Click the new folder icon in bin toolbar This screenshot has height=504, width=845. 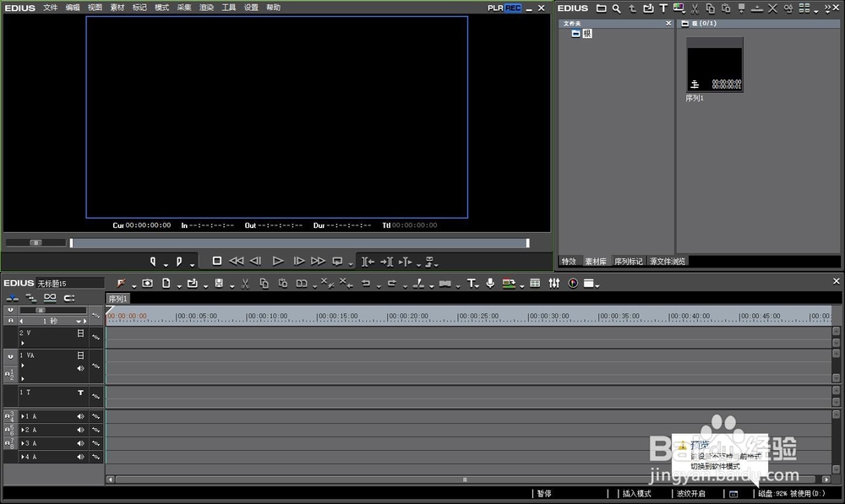[x=601, y=8]
